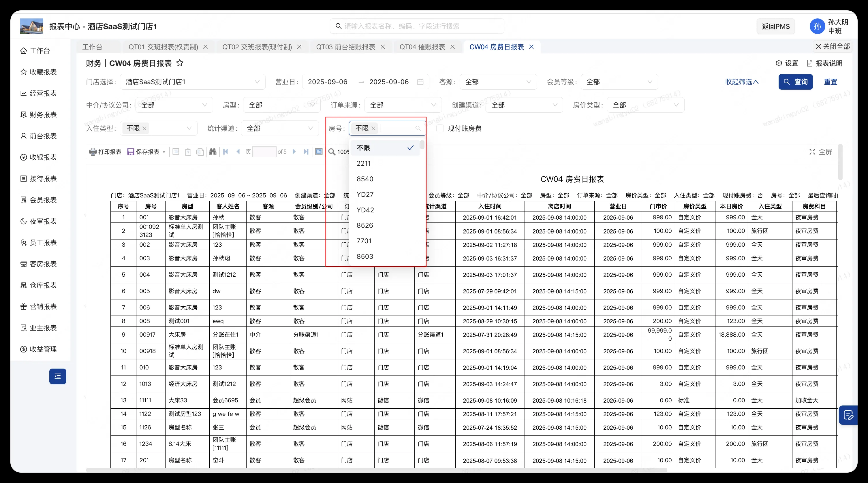Open calendar icon in 营业日 picker

click(x=420, y=82)
